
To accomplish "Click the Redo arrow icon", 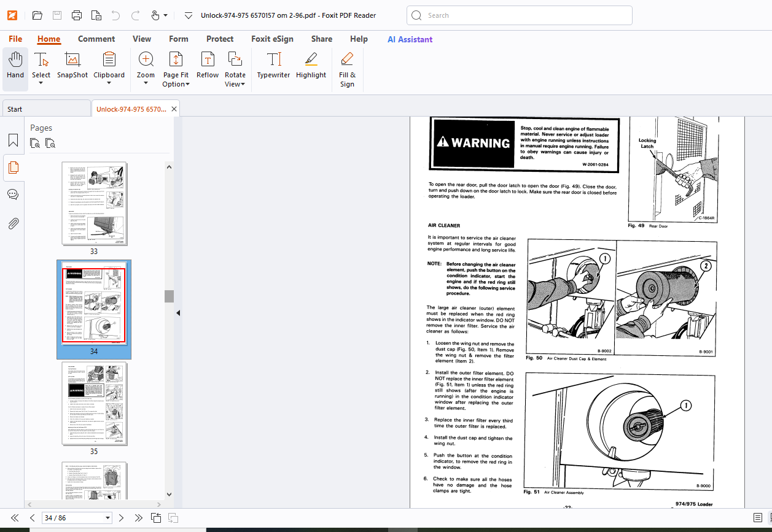I will [x=135, y=15].
